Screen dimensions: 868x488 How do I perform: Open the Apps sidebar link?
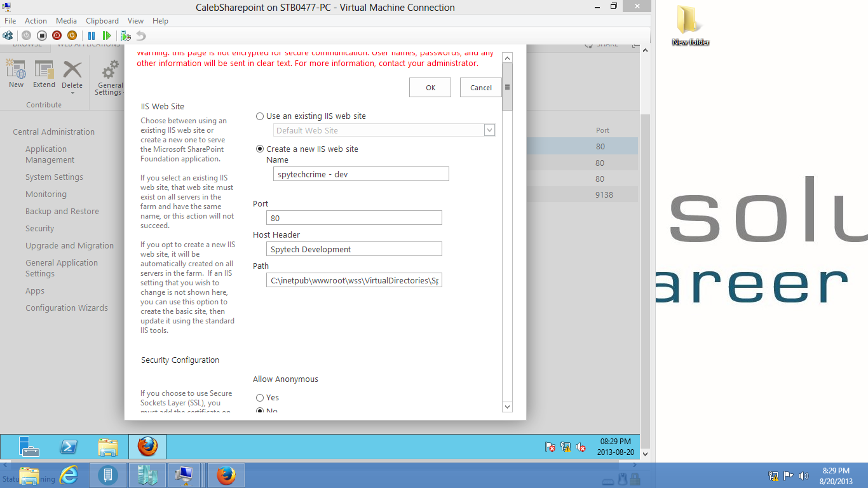35,291
